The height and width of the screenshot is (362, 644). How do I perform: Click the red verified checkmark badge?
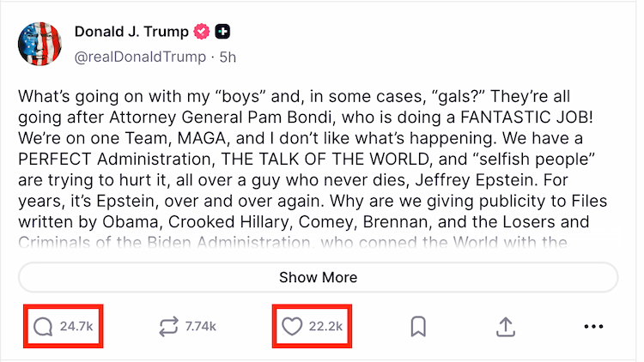click(x=203, y=33)
